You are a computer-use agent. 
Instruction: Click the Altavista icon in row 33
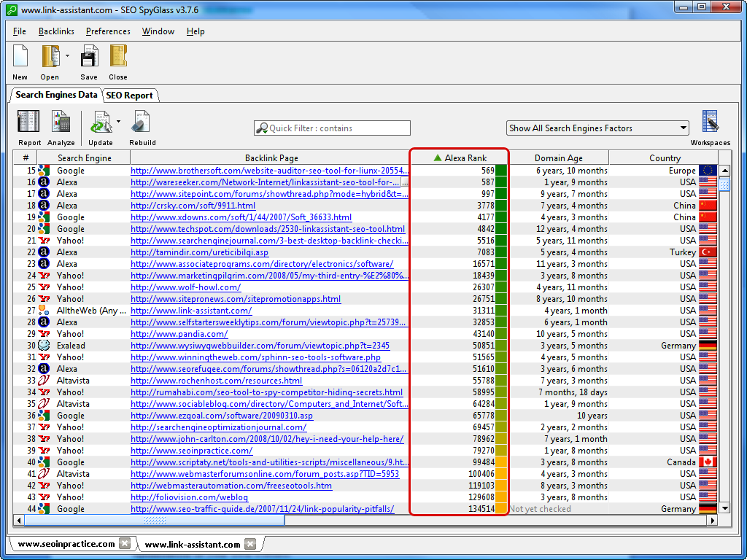coord(44,381)
